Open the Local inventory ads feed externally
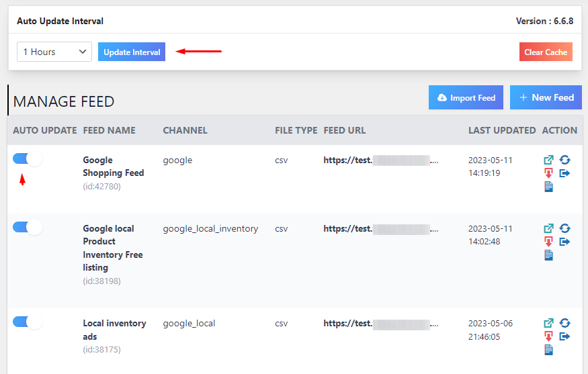The width and height of the screenshot is (588, 374). 548,323
